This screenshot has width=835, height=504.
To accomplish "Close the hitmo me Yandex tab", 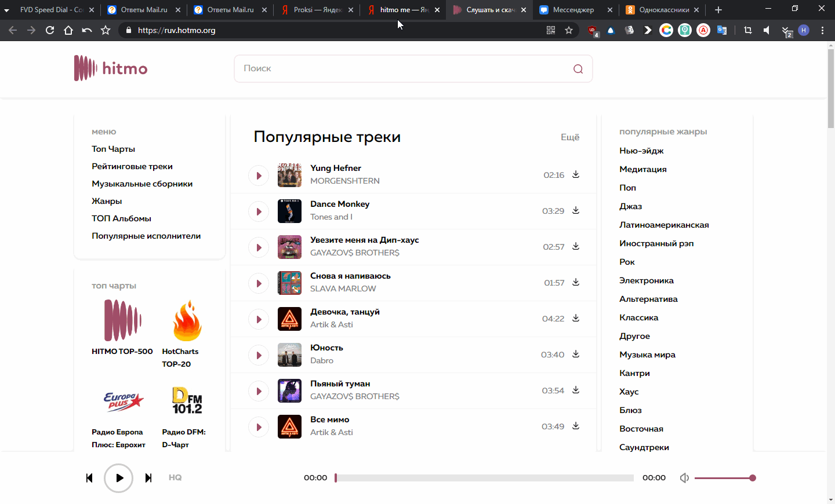I will coord(437,10).
